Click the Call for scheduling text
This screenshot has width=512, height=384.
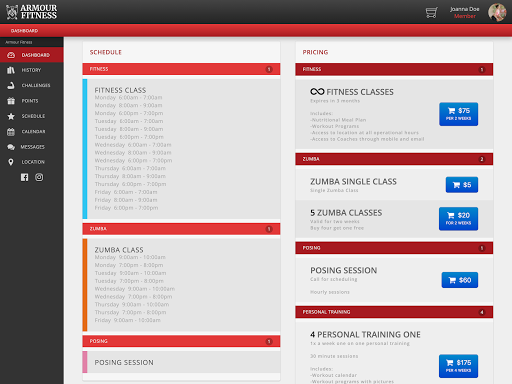[x=334, y=279]
